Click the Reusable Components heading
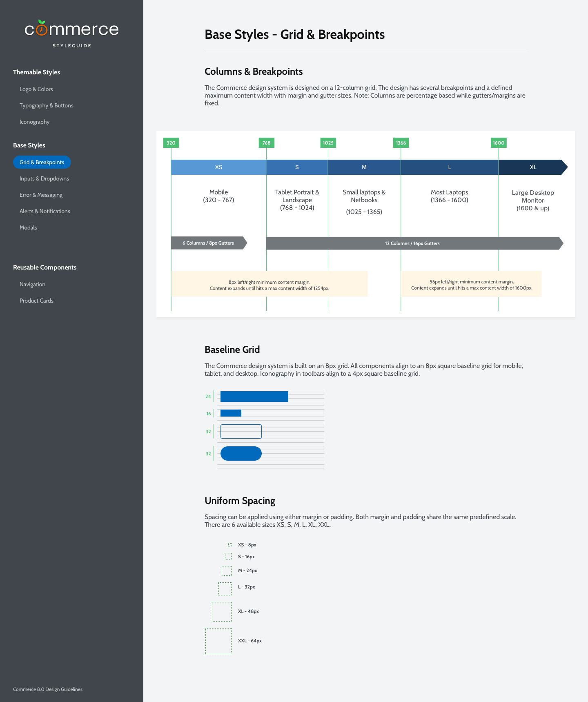The height and width of the screenshot is (702, 588). click(x=45, y=267)
